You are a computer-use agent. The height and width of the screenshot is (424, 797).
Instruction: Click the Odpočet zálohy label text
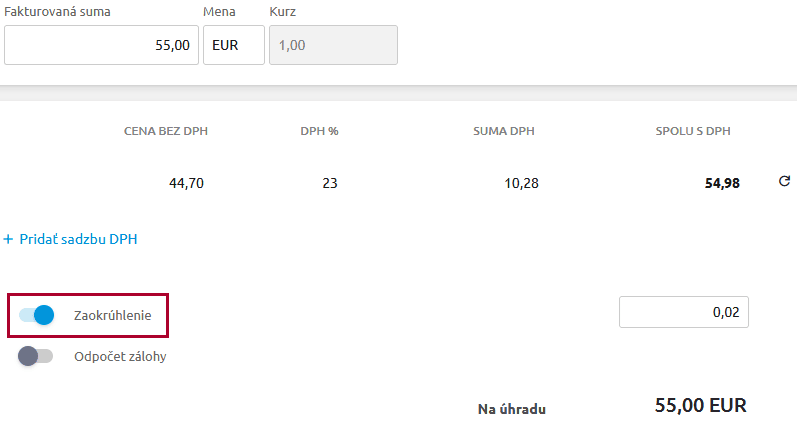point(120,356)
